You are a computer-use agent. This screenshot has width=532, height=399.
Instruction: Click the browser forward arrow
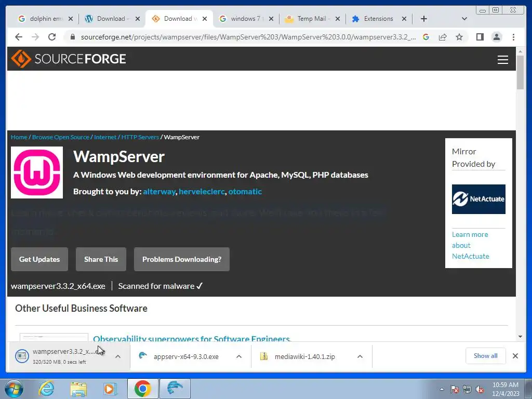coord(35,37)
